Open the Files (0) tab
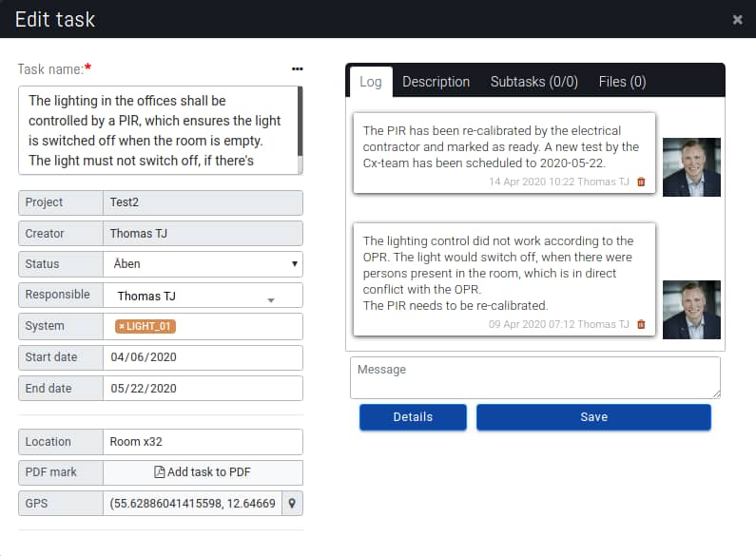Image resolution: width=756 pixels, height=556 pixels. [x=622, y=82]
